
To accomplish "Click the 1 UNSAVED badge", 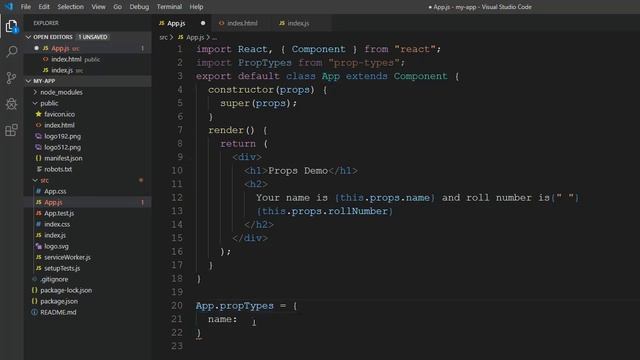I will point(93,37).
